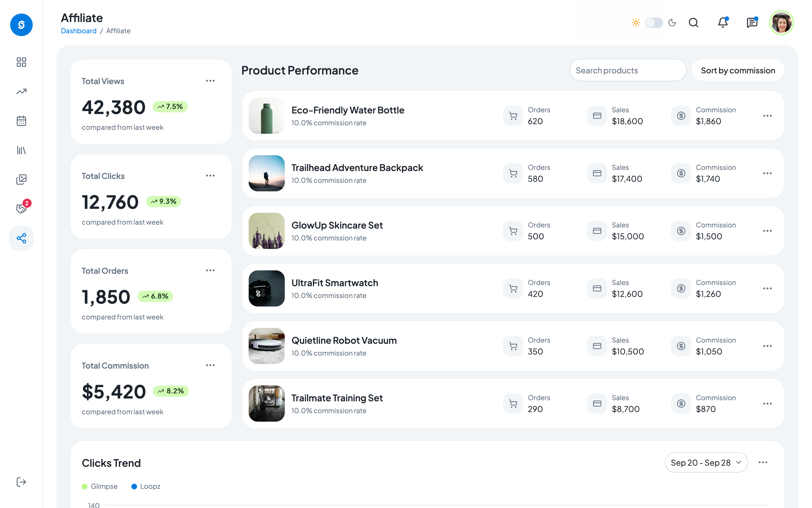Open the Sep 20 - Sep 28 date dropdown
Screen dimensions: 812x508
(706, 462)
